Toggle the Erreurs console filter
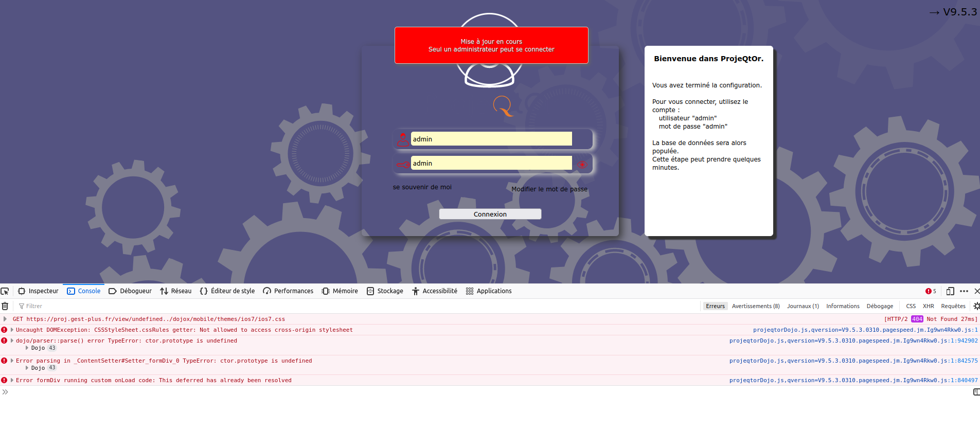Screen dimensions: 980x448 (x=715, y=306)
